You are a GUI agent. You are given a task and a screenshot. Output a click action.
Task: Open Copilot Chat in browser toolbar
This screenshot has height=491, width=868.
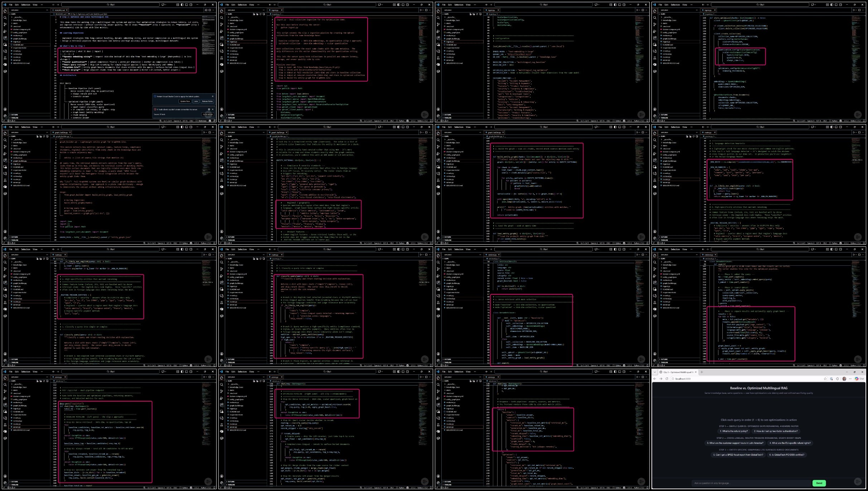(x=859, y=379)
